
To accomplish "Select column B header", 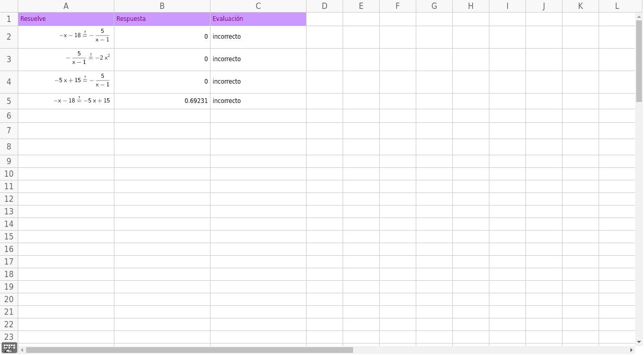I will pos(162,6).
